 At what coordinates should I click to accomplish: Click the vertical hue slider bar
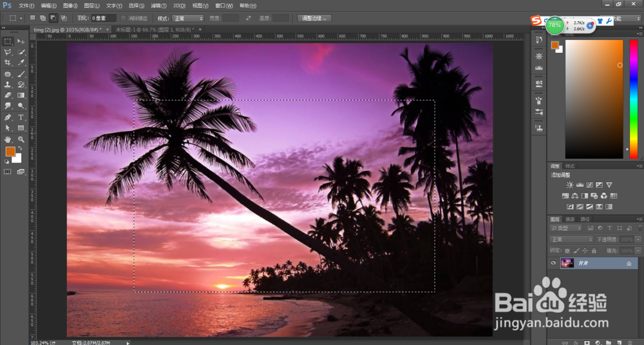click(x=634, y=99)
